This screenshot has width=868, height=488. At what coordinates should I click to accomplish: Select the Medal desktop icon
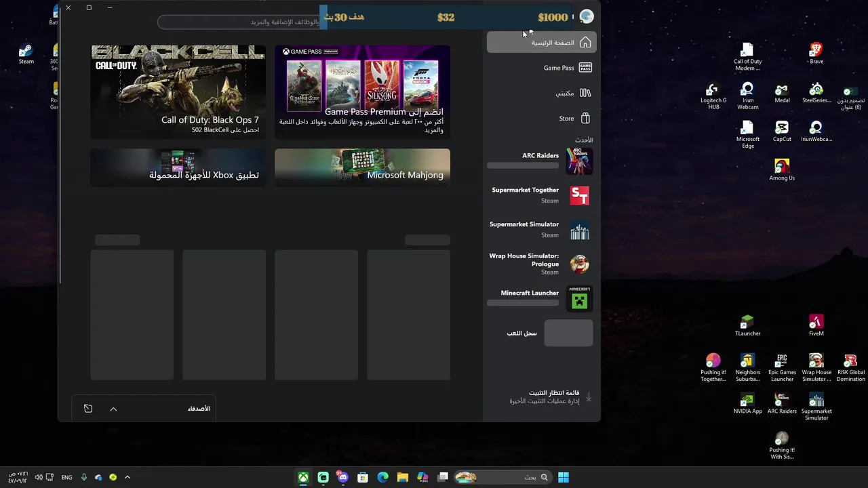click(x=782, y=94)
